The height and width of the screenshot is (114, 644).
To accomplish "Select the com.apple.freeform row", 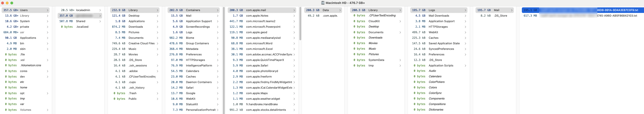I will point(262,77).
